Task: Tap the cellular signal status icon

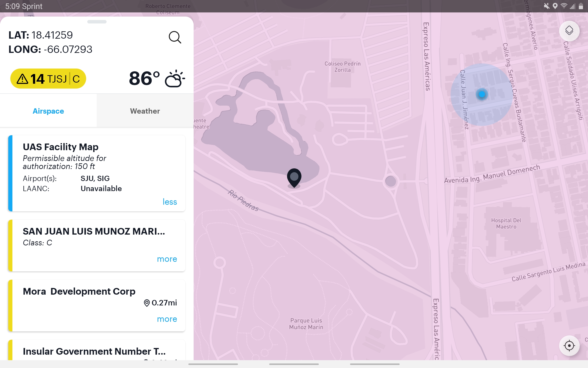Action: (x=572, y=6)
